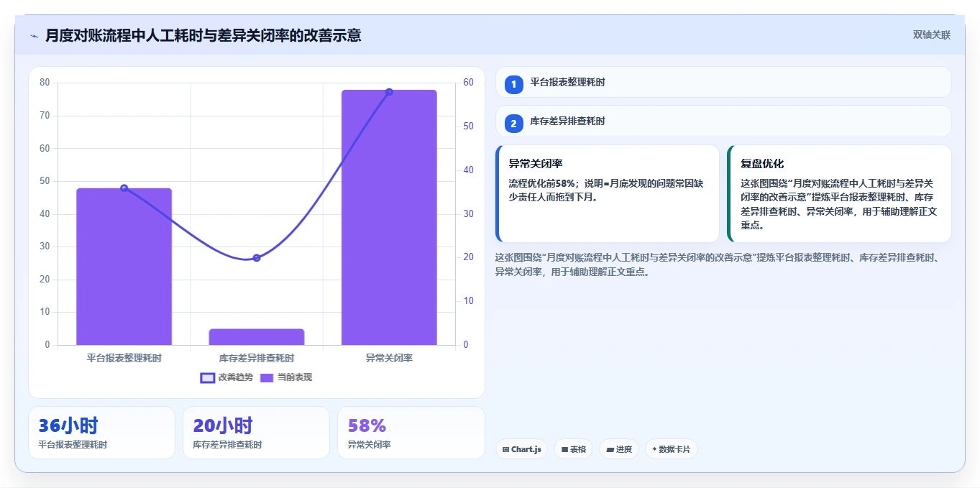Screen dimensions: 980x488
Task: Click the x-axis label 异常关闭率
Action: (389, 358)
